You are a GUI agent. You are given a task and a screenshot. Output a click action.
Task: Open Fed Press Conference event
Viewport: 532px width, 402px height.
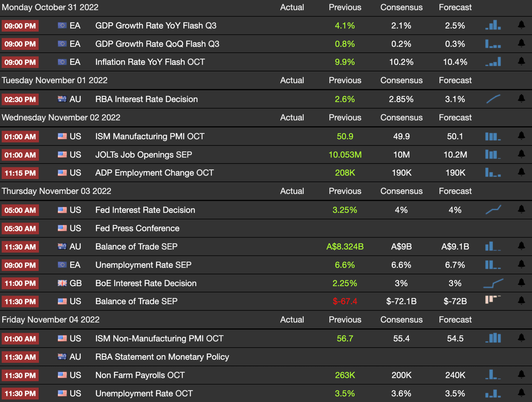pyautogui.click(x=137, y=228)
